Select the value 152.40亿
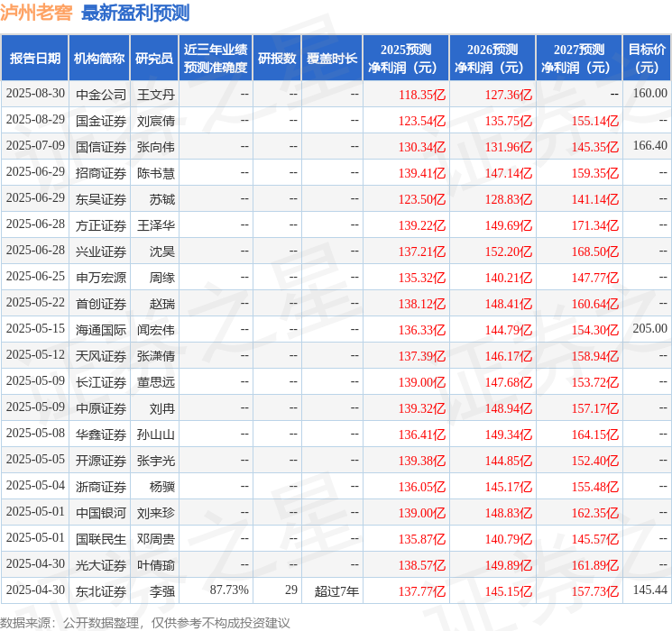The image size is (672, 631). 594,461
